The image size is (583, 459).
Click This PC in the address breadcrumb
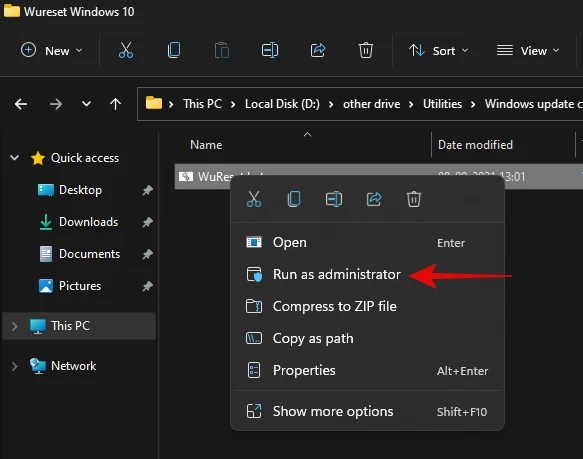coord(202,104)
